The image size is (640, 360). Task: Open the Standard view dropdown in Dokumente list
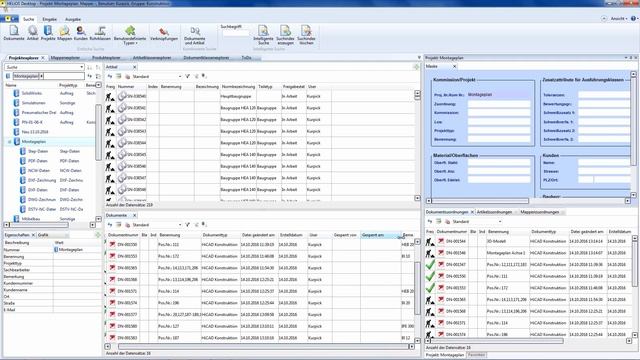point(180,224)
